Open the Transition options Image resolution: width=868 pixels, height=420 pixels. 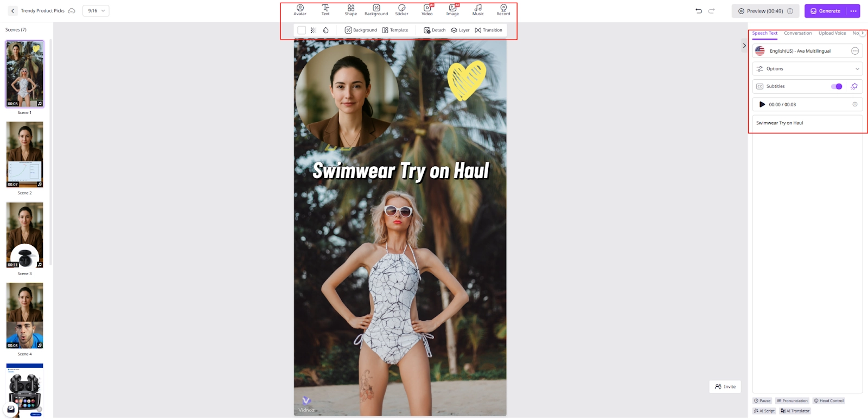click(x=488, y=30)
